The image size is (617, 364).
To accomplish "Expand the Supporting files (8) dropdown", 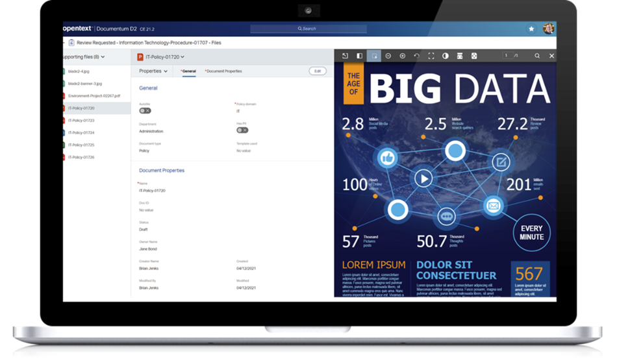I will (x=83, y=57).
